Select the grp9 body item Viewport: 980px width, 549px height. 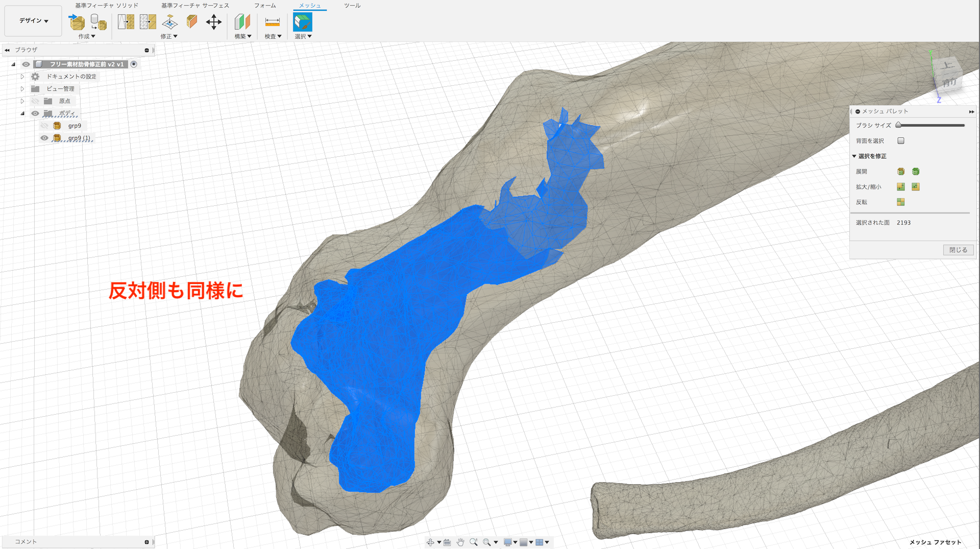click(x=75, y=126)
